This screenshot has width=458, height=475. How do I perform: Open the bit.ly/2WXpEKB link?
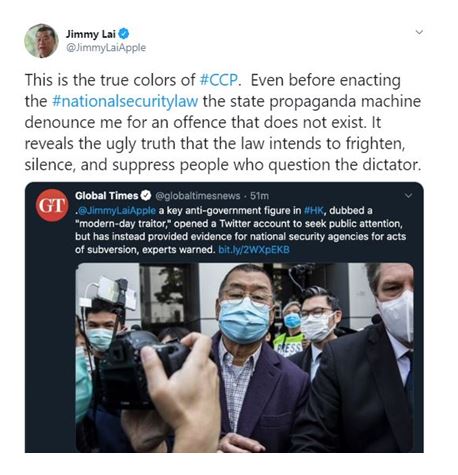pos(254,250)
